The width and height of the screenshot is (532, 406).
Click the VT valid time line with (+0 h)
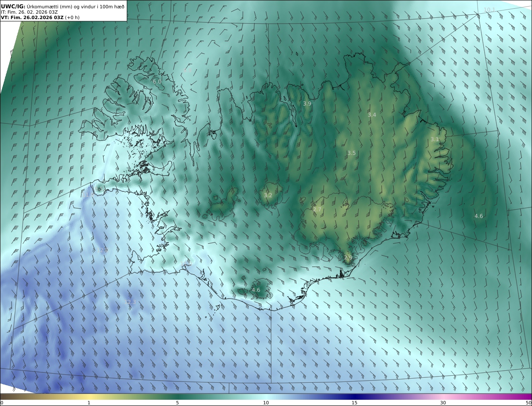pyautogui.click(x=40, y=17)
